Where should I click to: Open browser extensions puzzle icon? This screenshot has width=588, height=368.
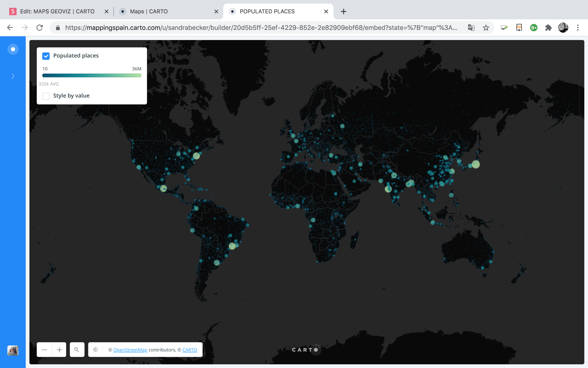pyautogui.click(x=548, y=28)
